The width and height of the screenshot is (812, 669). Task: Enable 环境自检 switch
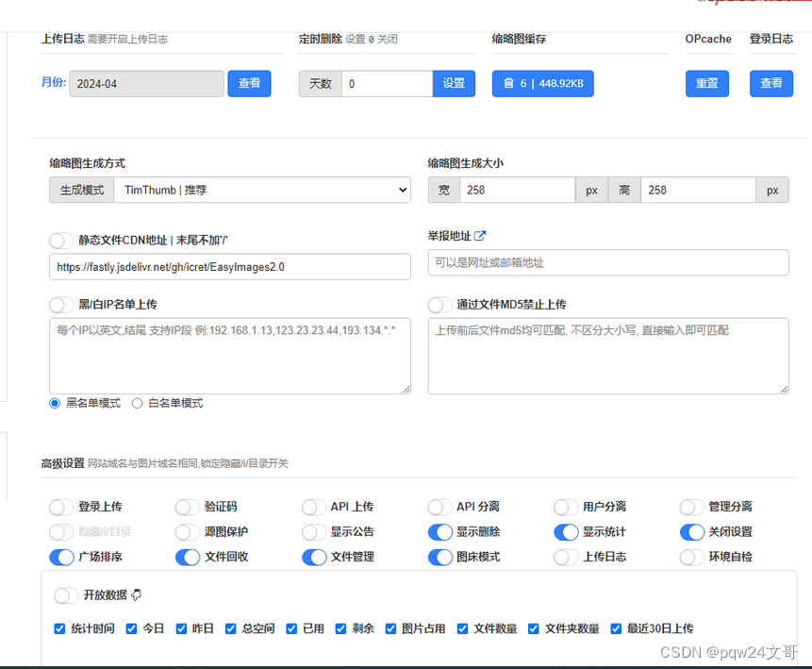[692, 557]
